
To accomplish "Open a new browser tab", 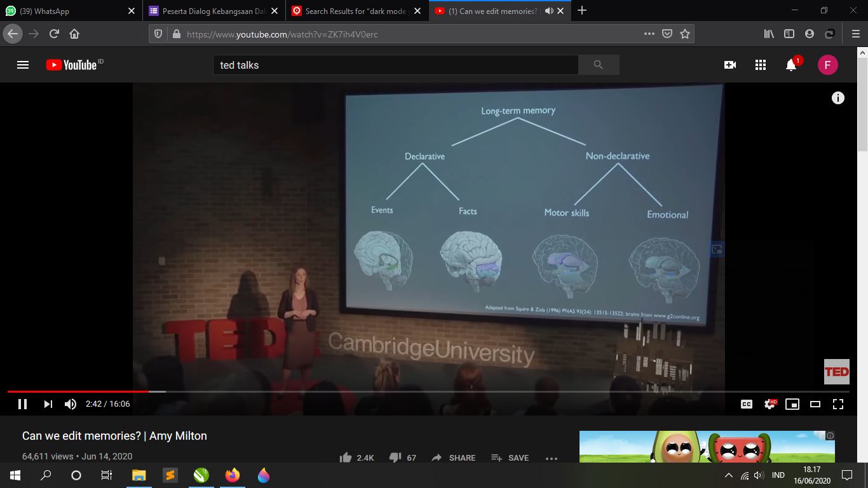I will point(582,10).
